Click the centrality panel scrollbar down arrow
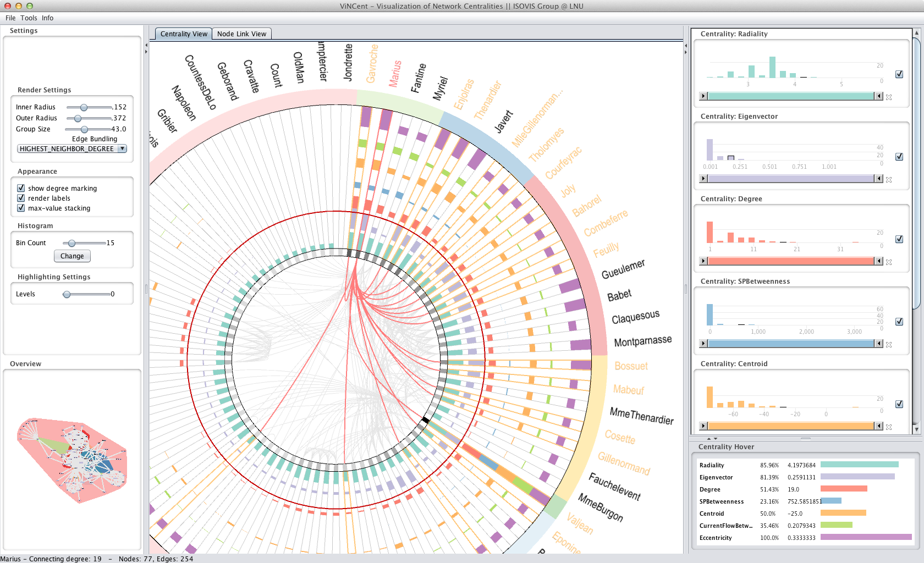This screenshot has height=563, width=924. tap(916, 429)
